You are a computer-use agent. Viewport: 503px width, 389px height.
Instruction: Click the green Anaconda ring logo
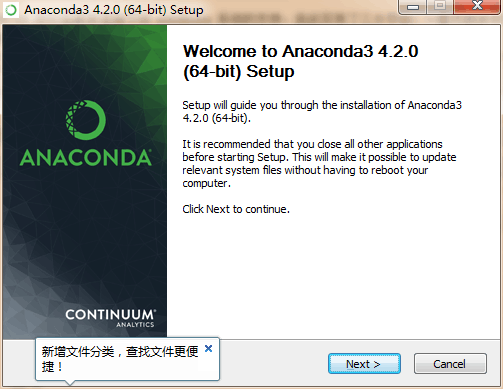(86, 120)
